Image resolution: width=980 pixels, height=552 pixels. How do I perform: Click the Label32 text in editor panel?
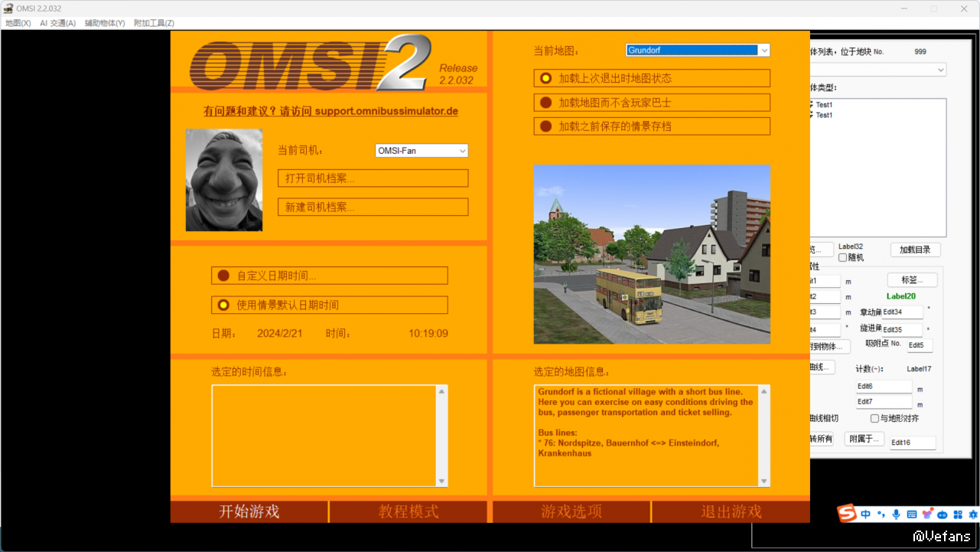pyautogui.click(x=851, y=247)
